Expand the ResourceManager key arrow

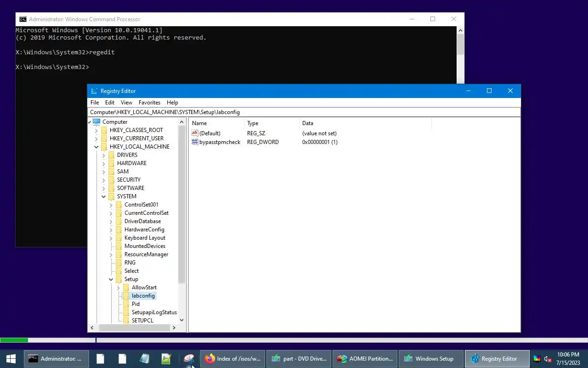[x=111, y=254]
